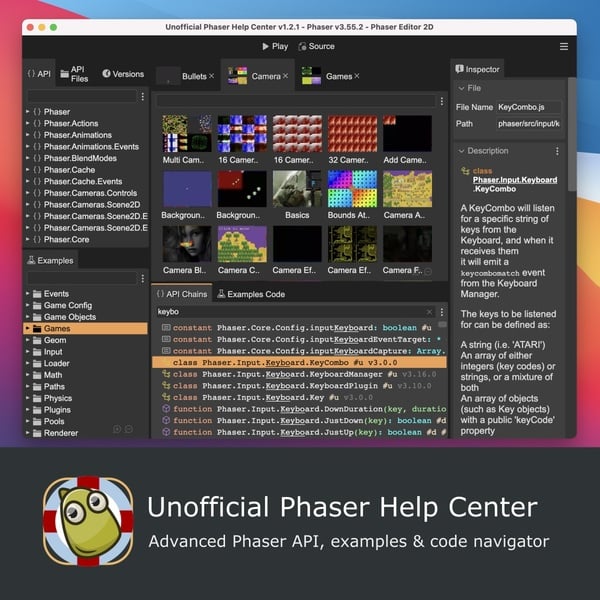Screen dimensions: 600x600
Task: Open the Source button in toolbar
Action: 316,46
